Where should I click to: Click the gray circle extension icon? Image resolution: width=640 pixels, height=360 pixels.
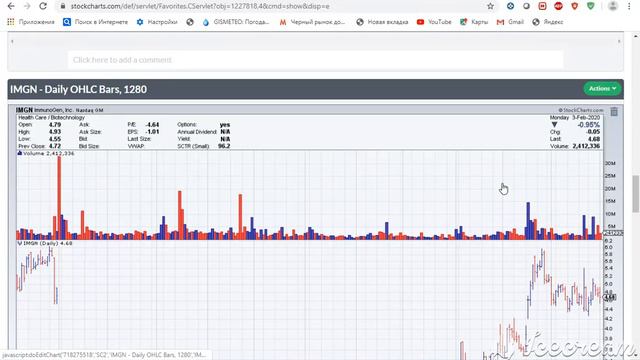click(x=527, y=6)
